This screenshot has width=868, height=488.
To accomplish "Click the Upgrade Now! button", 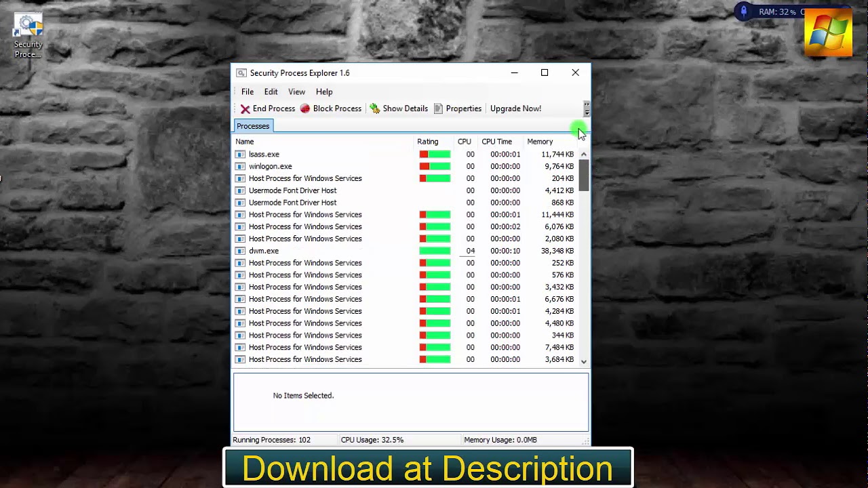I will tap(515, 108).
